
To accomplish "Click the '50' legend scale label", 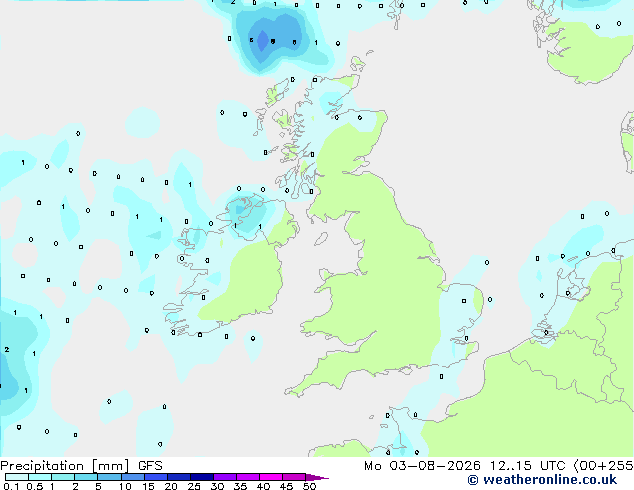I will point(309,486).
